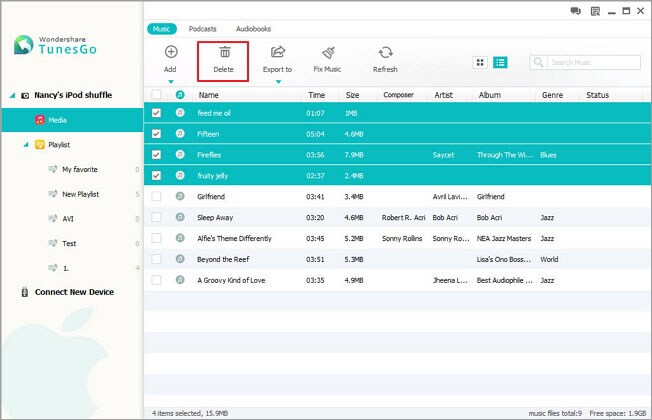The height and width of the screenshot is (420, 652).
Task: Click the Connect New Device link
Action: coord(74,292)
